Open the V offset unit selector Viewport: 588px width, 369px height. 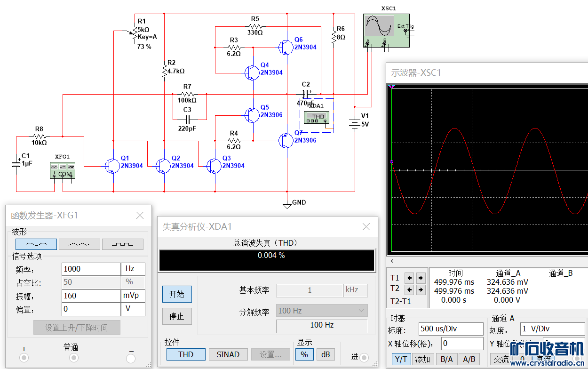click(x=133, y=309)
